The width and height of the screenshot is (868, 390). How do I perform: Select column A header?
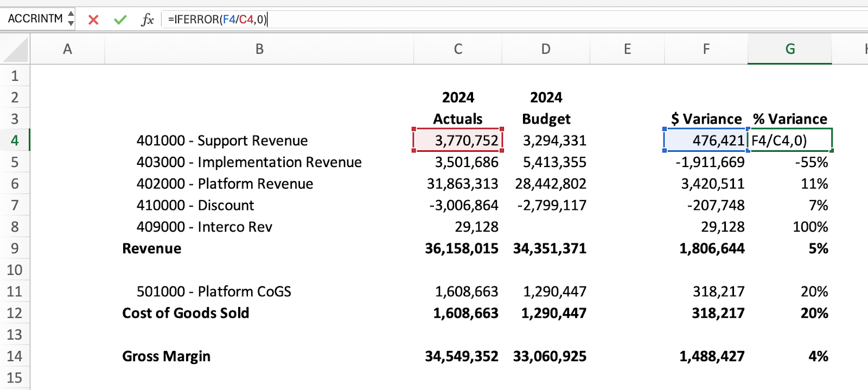click(67, 49)
